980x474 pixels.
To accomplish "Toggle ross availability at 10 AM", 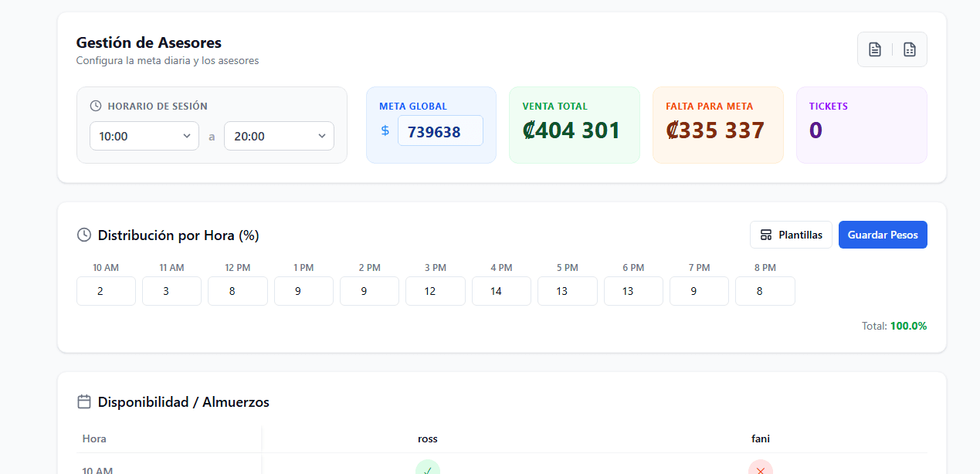I will pyautogui.click(x=428, y=469).
